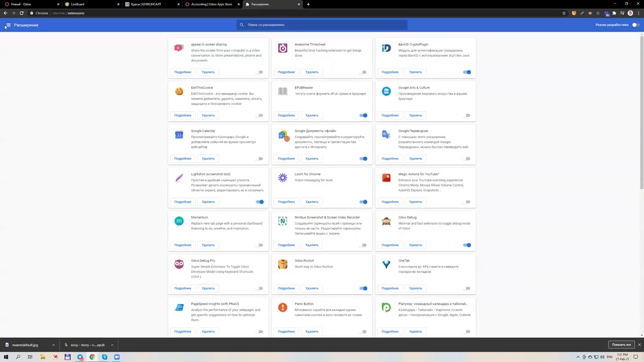Viewport: 644px width, 362px height.
Task: Open the extensions hamburger main menu
Action: coord(8,25)
